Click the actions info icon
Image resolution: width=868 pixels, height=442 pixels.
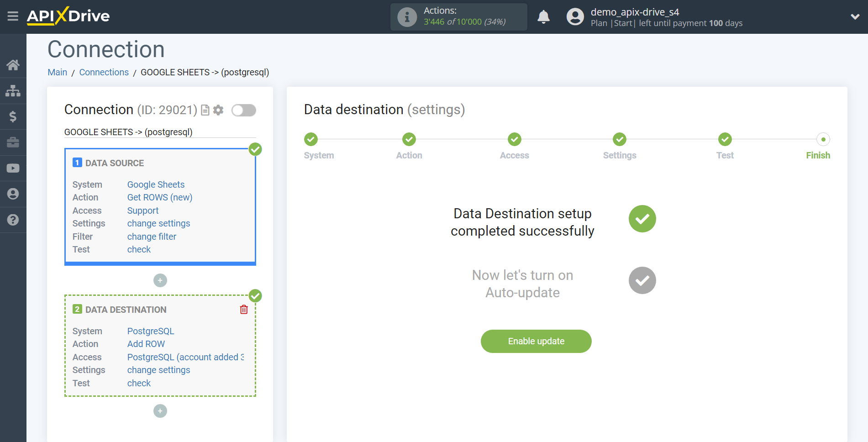[x=407, y=17]
